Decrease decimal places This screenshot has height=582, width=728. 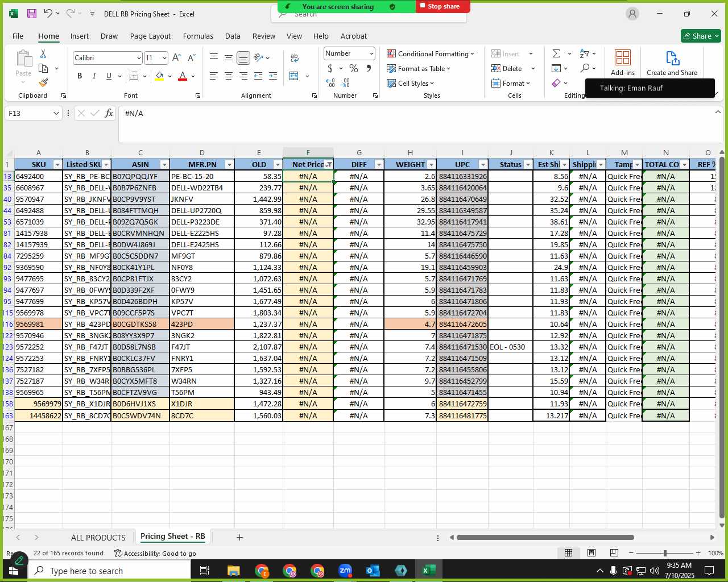(345, 83)
